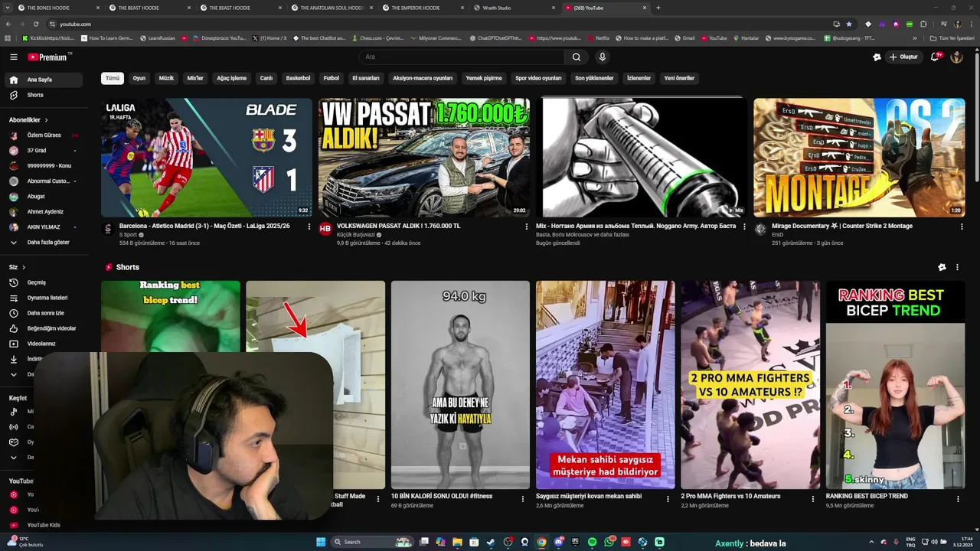The image size is (980, 551).
Task: Open the Oluştur create button
Action: tap(903, 57)
